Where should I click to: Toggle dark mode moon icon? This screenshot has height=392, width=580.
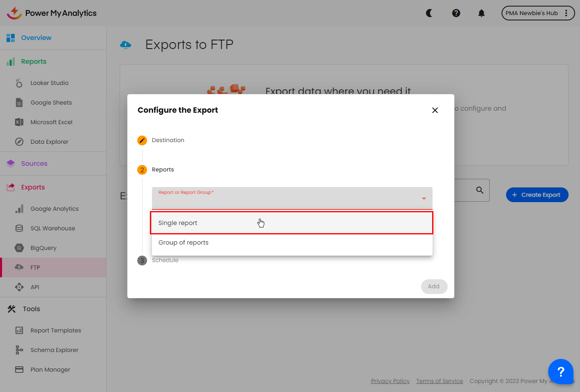(x=429, y=13)
